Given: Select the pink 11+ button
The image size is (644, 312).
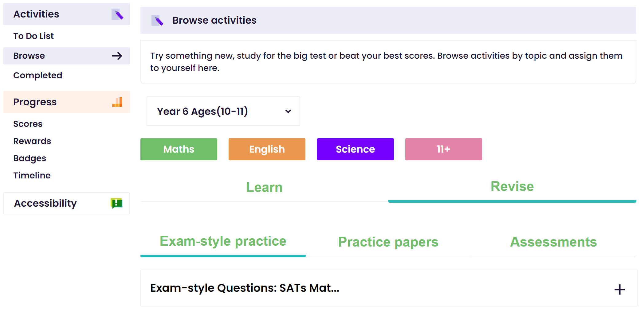Looking at the screenshot, I should 444,149.
